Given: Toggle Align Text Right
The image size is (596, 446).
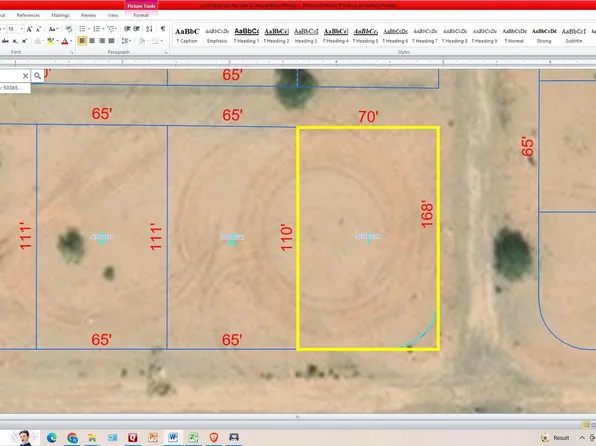Looking at the screenshot, I should [101, 41].
